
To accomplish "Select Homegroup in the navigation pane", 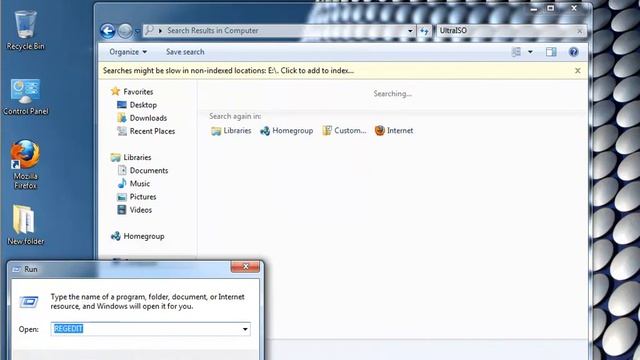I will point(144,236).
